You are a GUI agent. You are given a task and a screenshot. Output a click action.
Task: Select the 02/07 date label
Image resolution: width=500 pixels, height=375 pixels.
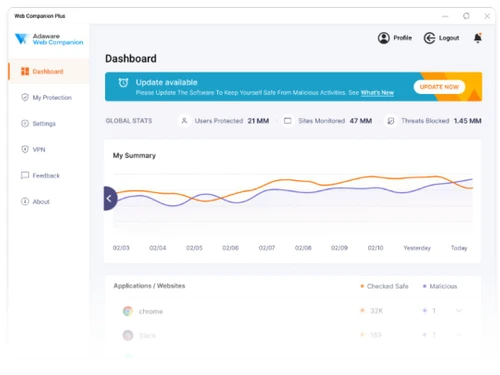tap(267, 248)
